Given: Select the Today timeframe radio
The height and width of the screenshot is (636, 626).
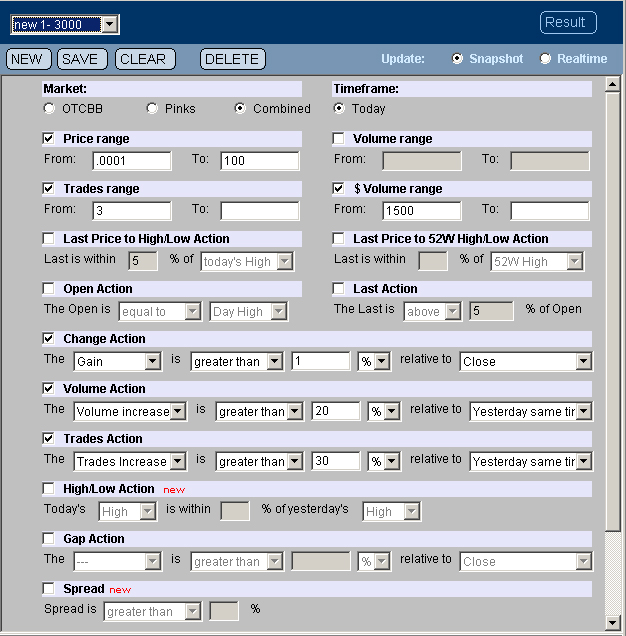Looking at the screenshot, I should click(x=339, y=108).
